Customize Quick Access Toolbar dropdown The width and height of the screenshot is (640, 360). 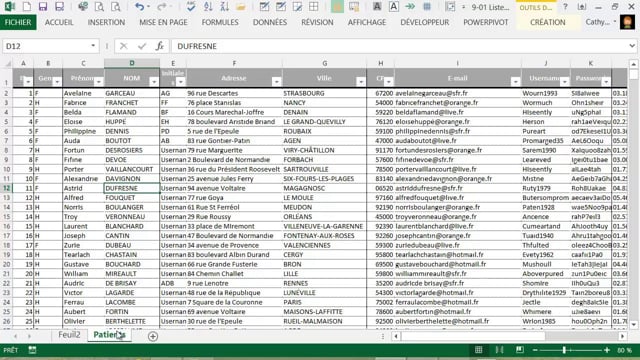pos(463,7)
